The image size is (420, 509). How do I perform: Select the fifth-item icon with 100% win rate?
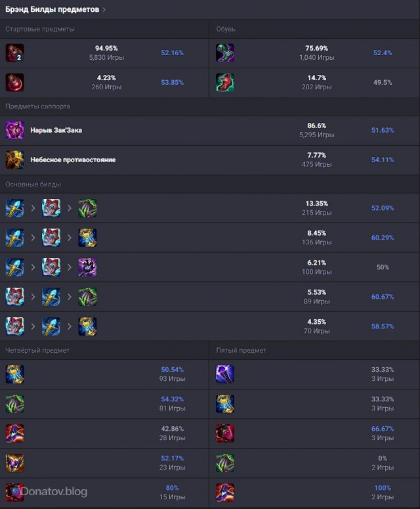point(225,492)
